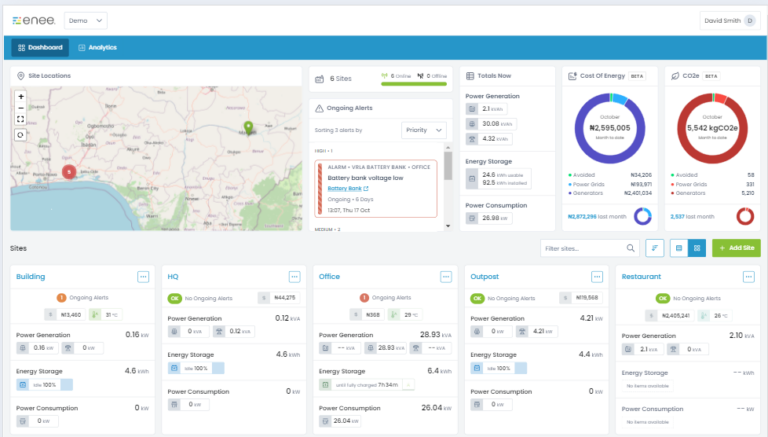This screenshot has height=437, width=768.
Task: Open the sites sort order icon
Action: pyautogui.click(x=656, y=247)
